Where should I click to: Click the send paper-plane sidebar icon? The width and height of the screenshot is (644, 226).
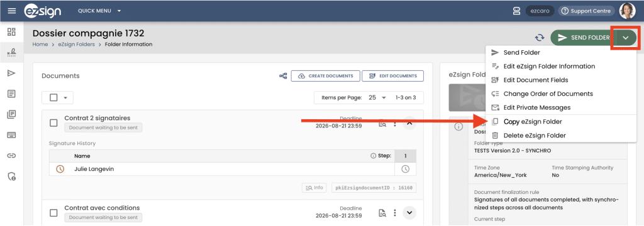(11, 73)
